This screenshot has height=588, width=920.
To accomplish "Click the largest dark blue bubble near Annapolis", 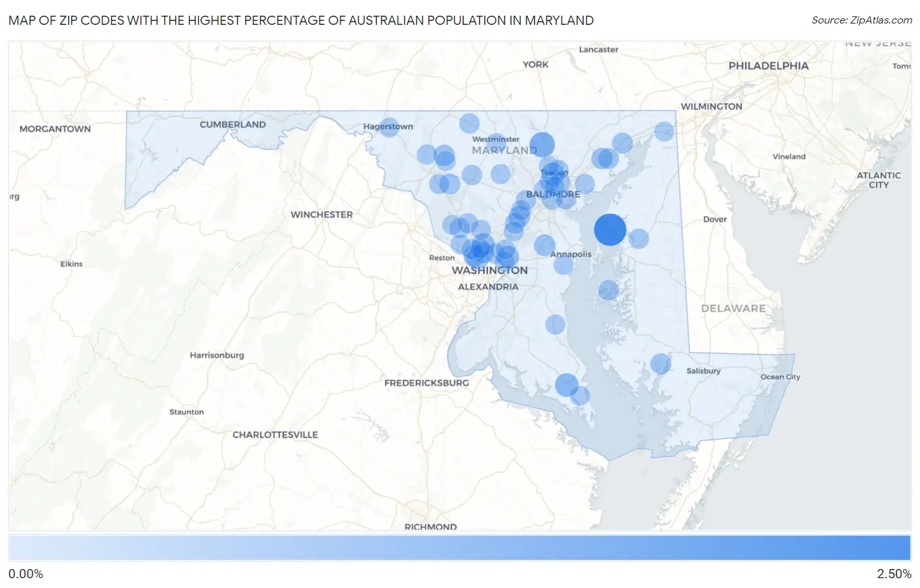I will (x=610, y=230).
